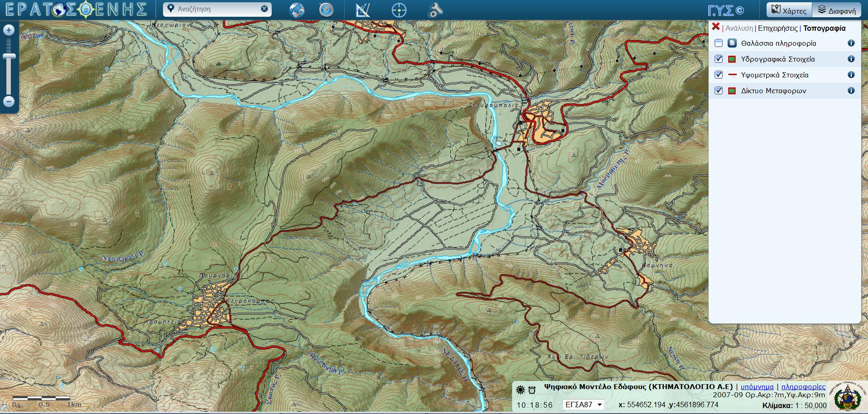
Task: Click the Υψομετρικά Στοιχεία red line symbol
Action: 732,75
